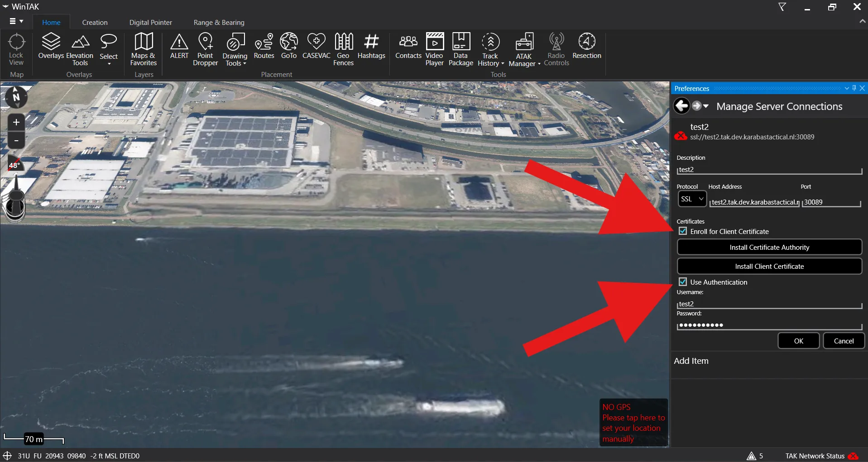Click TAK Network Status indicator
The height and width of the screenshot is (462, 868).
(x=822, y=456)
